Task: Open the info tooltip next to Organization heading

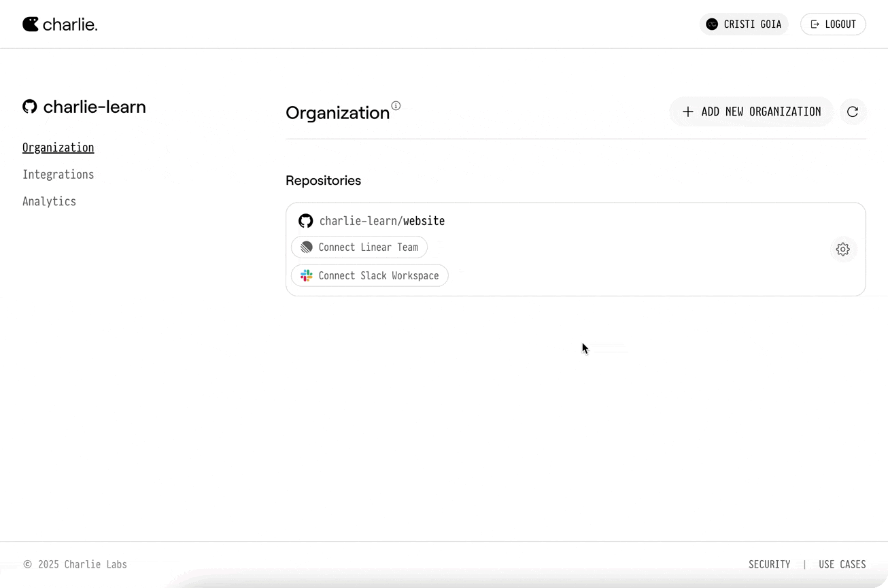Action: (396, 105)
